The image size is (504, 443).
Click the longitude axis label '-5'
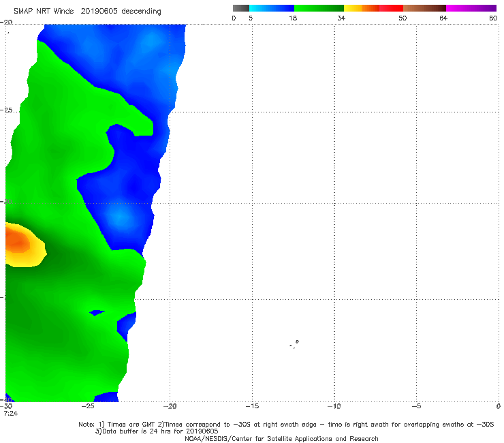click(x=416, y=406)
